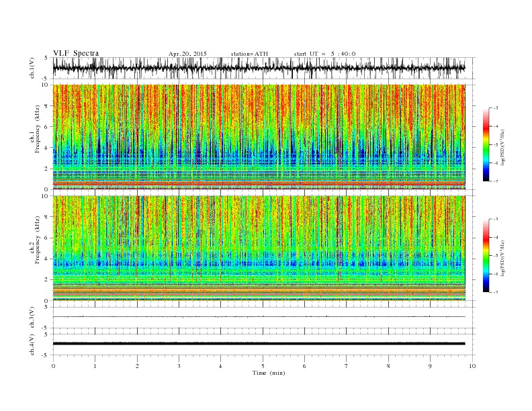Image resolution: width=532 pixels, height=411 pixels.
Task: Click time axis tick label '0'
Action: 53,366
